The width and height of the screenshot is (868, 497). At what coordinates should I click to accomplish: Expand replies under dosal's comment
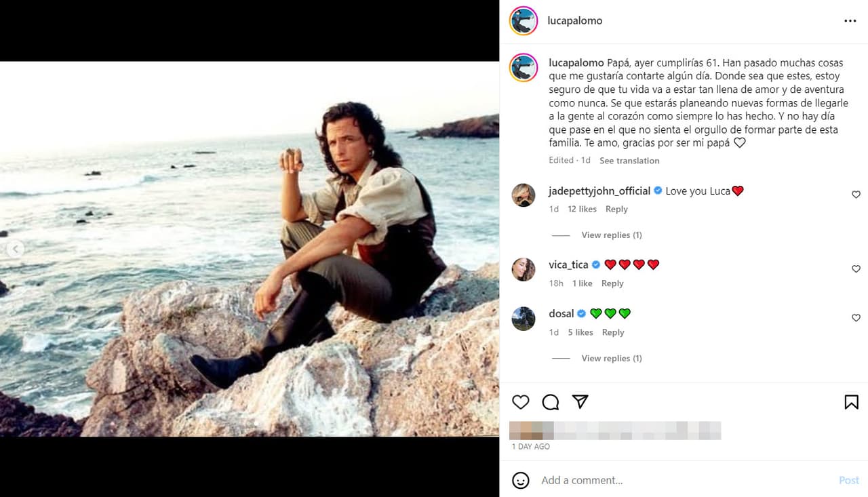click(611, 357)
